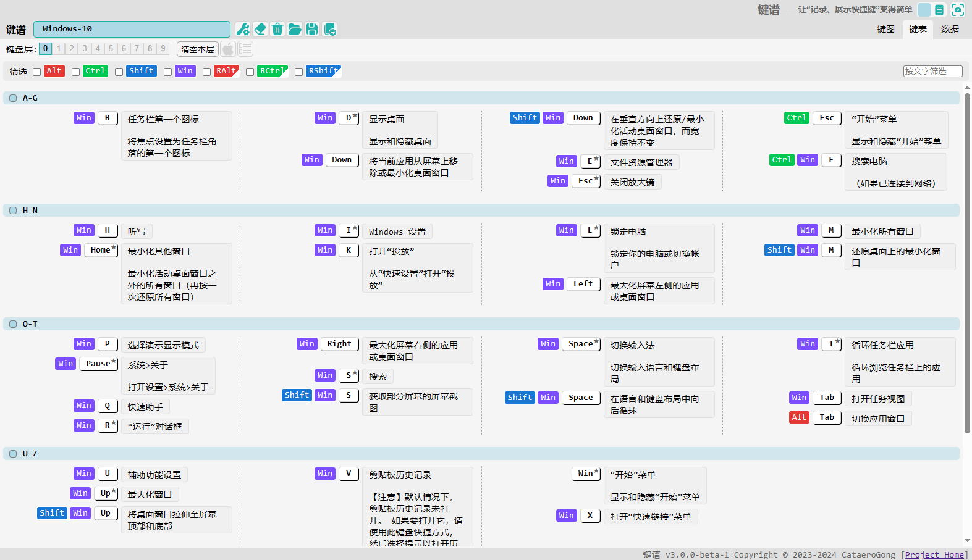Click the floppy disk save icon

312,29
